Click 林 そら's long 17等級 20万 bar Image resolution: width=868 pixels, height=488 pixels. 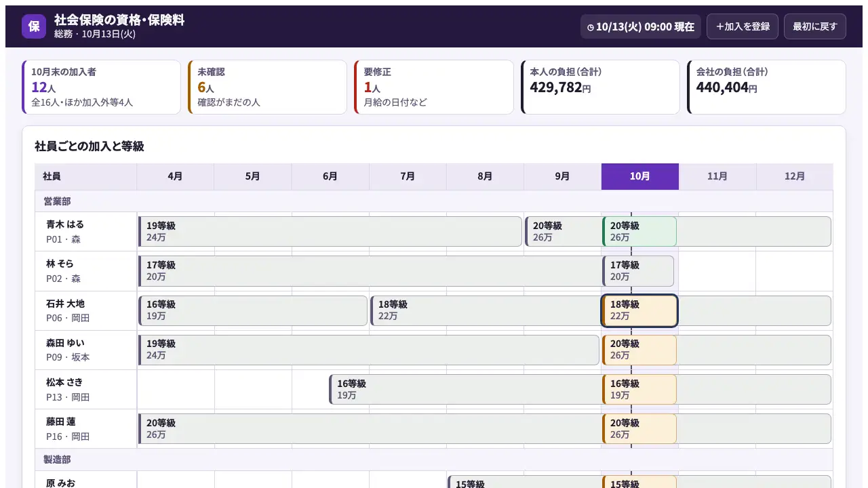(370, 271)
